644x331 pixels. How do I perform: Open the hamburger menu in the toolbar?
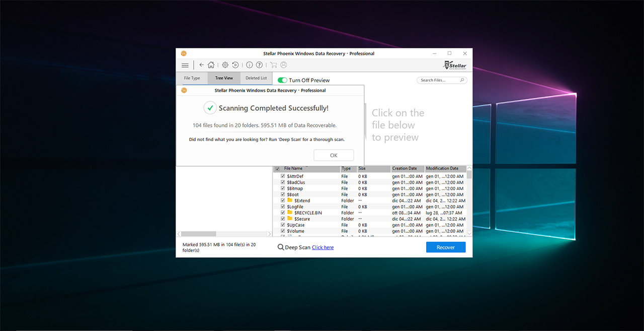(185, 65)
